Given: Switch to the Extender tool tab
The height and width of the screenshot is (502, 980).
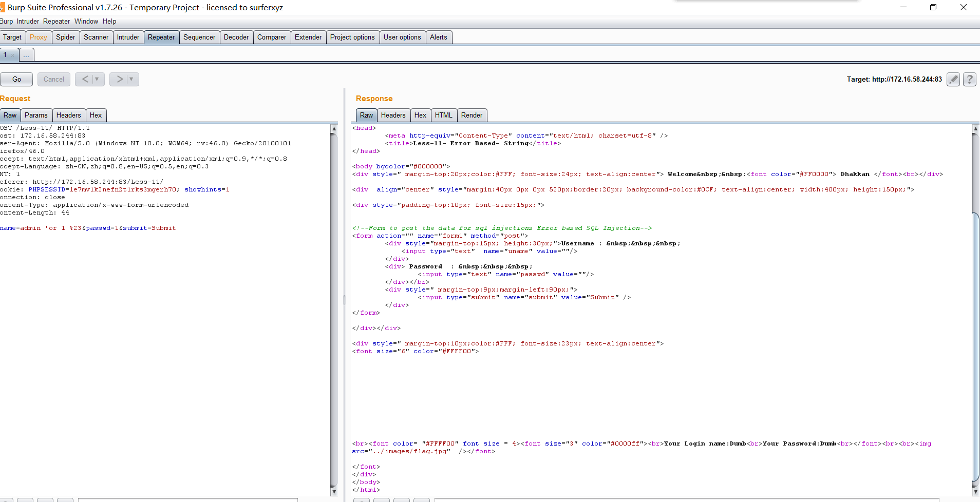Looking at the screenshot, I should click(308, 37).
